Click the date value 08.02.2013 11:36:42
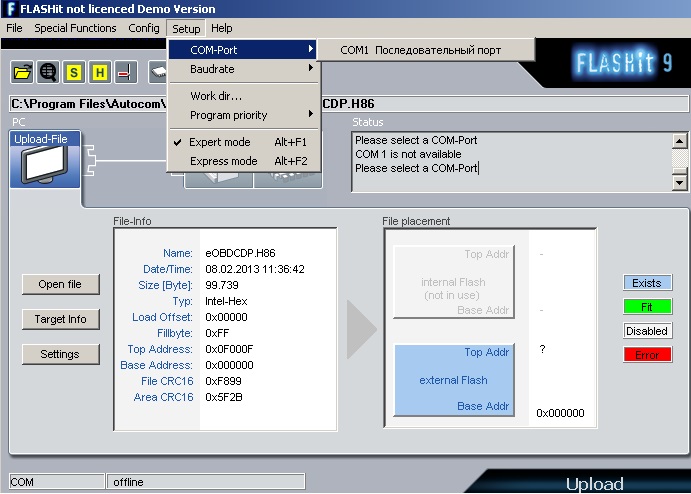 255,269
